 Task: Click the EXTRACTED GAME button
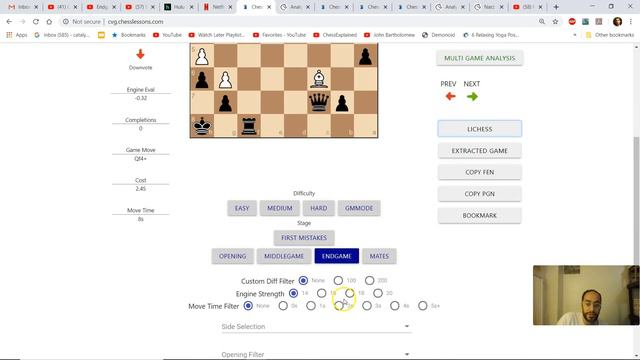(480, 151)
